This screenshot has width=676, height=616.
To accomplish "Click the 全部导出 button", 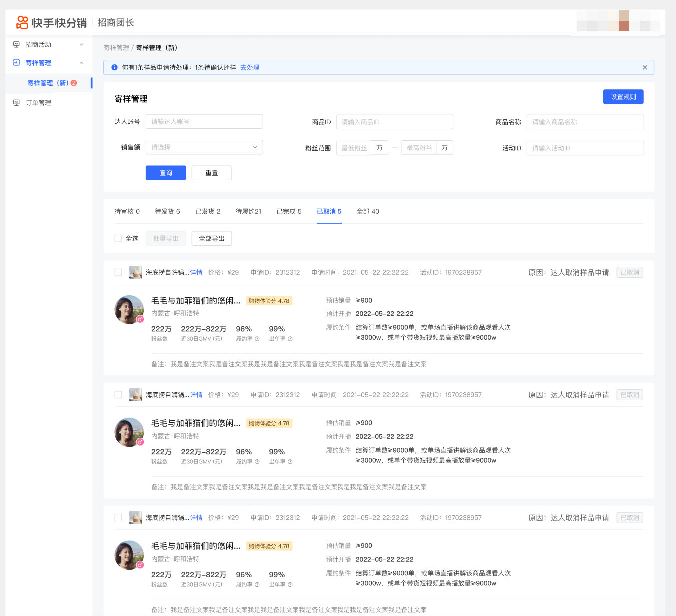I will 212,238.
